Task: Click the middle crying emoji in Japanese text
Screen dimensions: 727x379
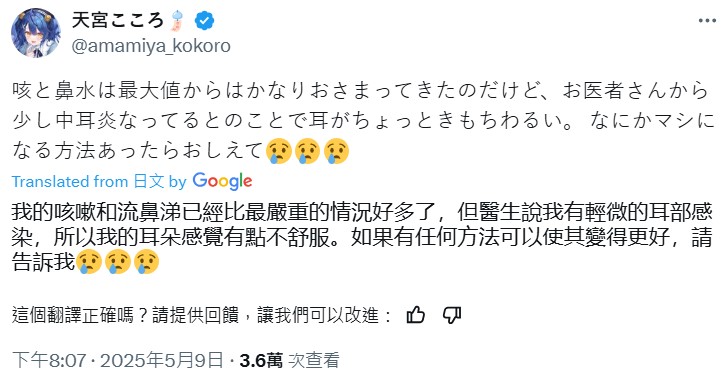Action: [x=307, y=151]
